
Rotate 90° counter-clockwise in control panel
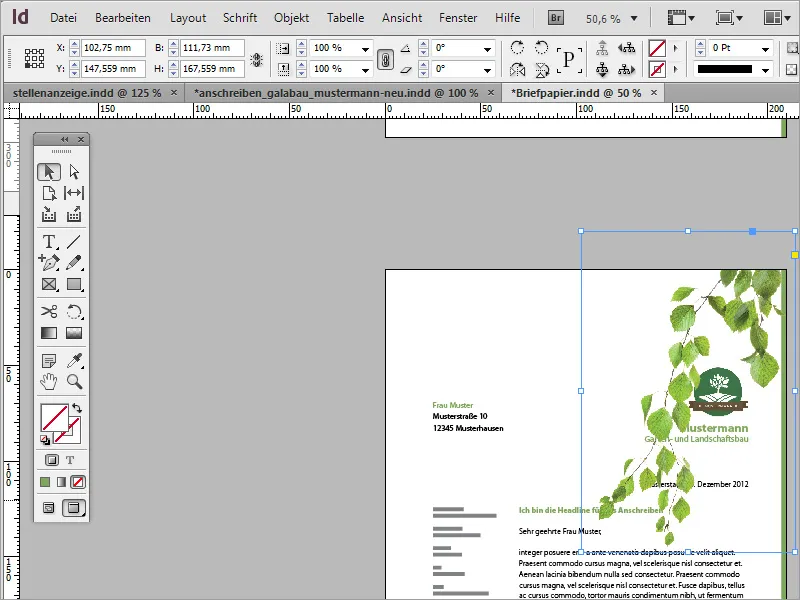541,47
